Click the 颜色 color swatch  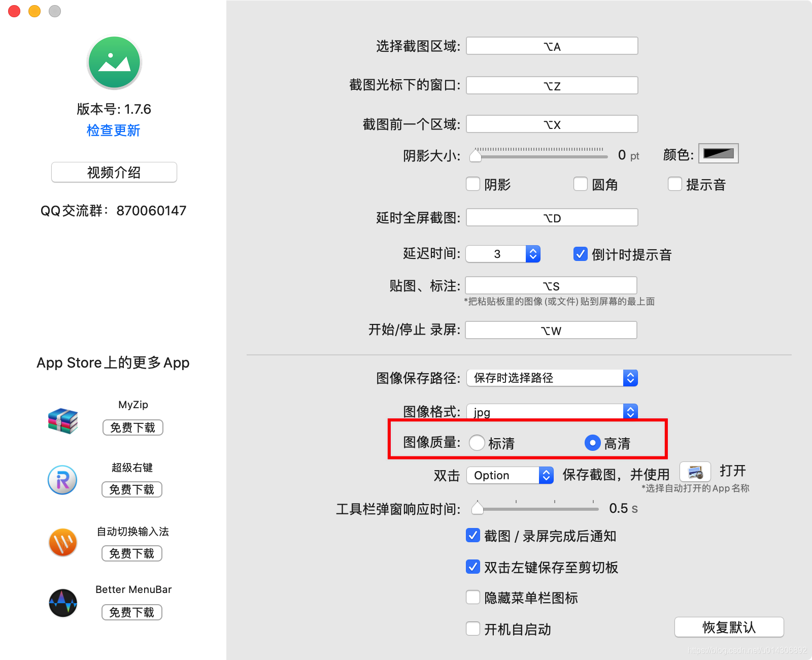[x=719, y=154]
